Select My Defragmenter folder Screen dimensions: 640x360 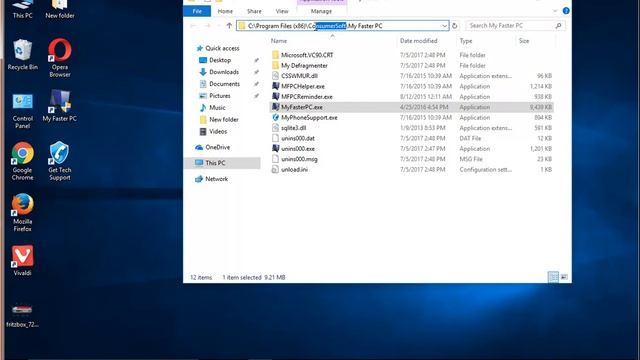pyautogui.click(x=412, y=65)
